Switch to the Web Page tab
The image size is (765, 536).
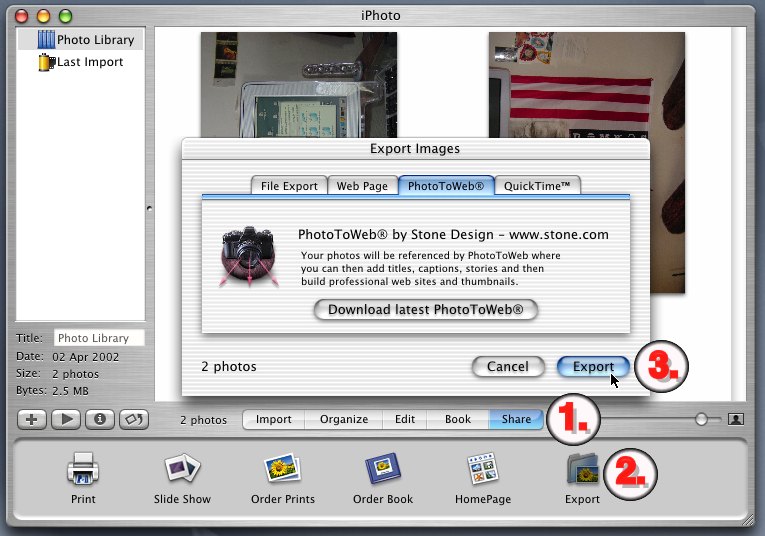pyautogui.click(x=362, y=186)
